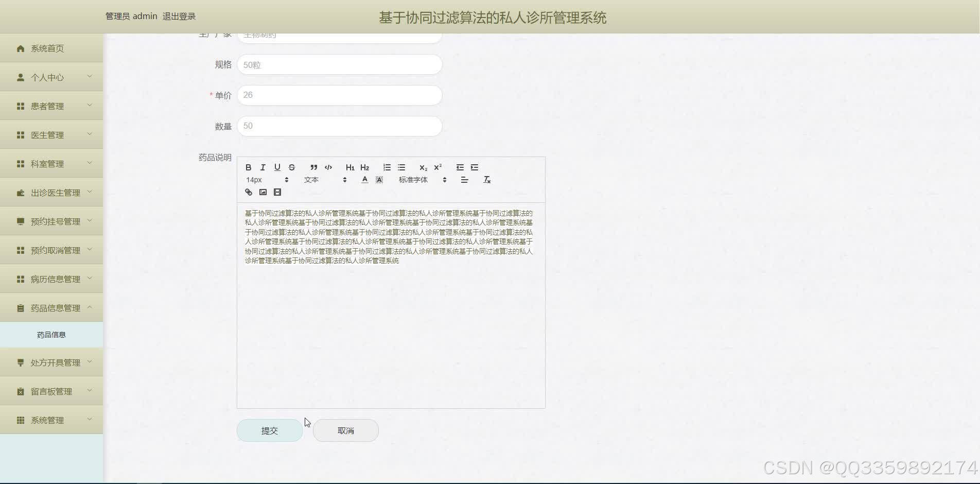Apply Heading 1 style
This screenshot has width=980, height=484.
point(350,167)
